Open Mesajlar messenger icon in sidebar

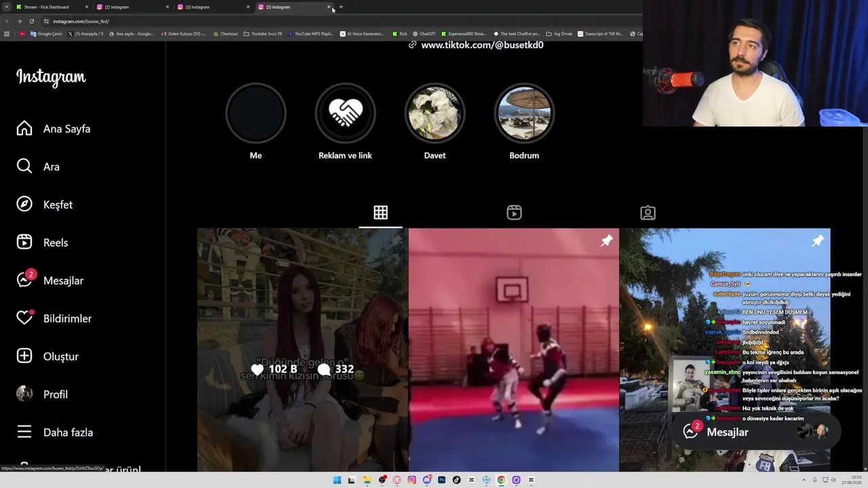coord(24,281)
